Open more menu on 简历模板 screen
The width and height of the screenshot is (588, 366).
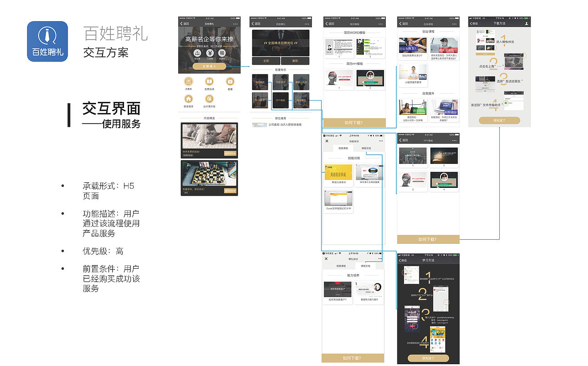pos(380,23)
